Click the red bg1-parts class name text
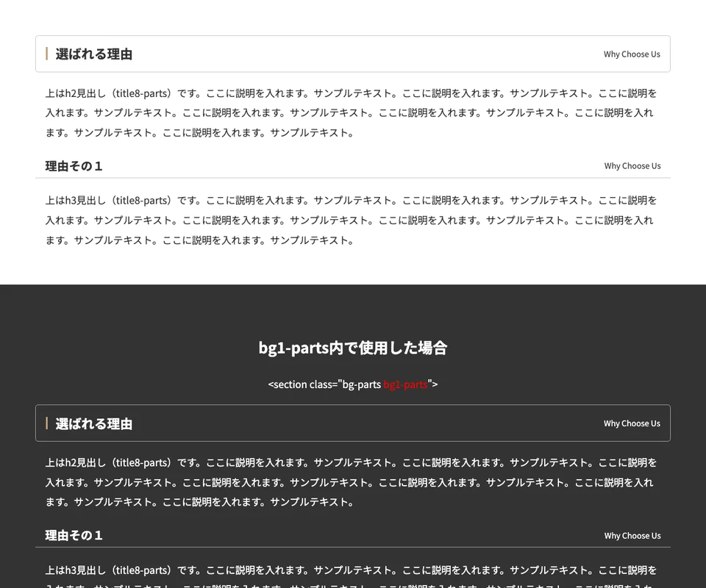Screen dimensions: 706x588 tap(405, 384)
